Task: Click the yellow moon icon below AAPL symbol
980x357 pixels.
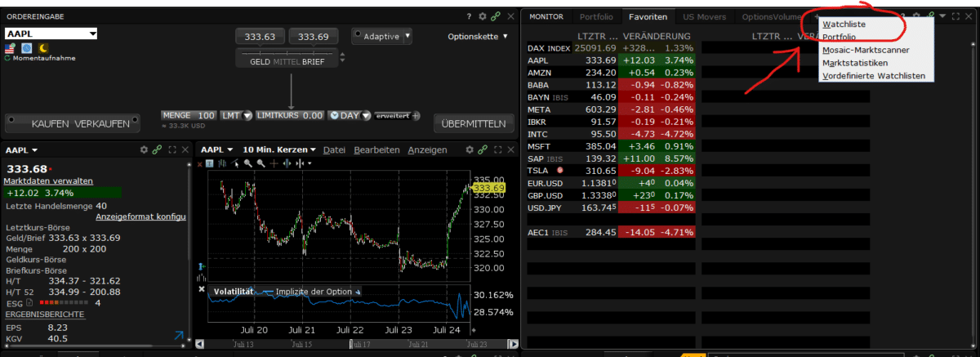Action: tap(43, 49)
